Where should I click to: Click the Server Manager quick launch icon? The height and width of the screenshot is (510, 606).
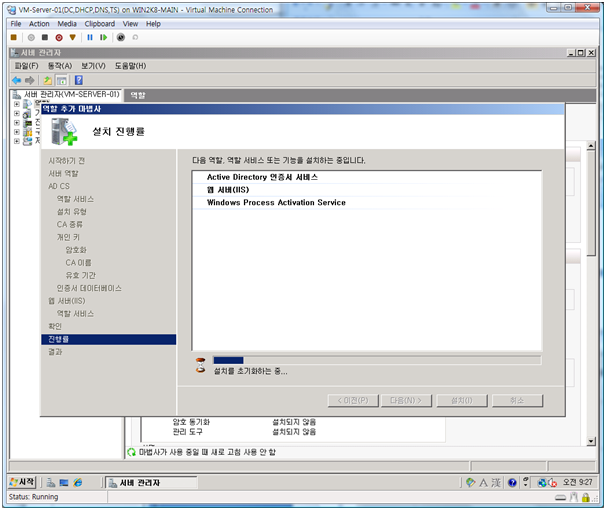tap(51, 483)
